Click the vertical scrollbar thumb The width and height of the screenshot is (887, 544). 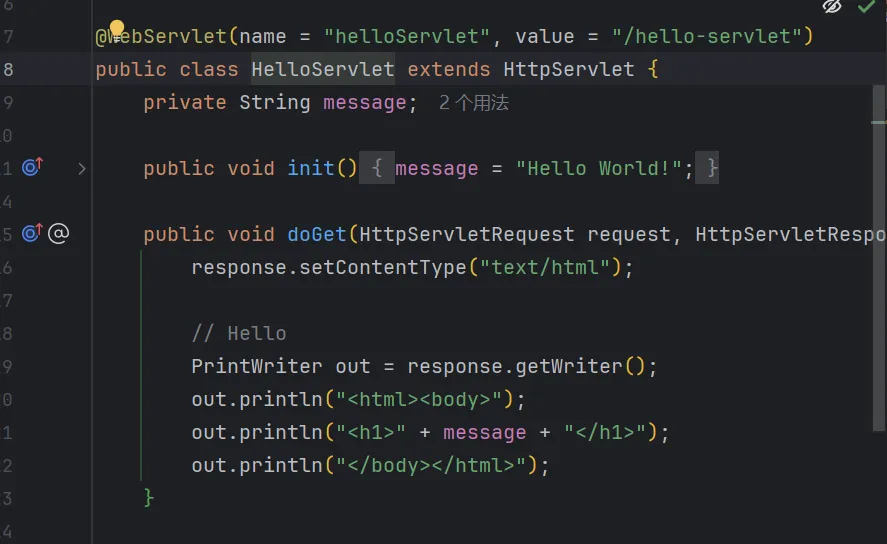click(879, 257)
